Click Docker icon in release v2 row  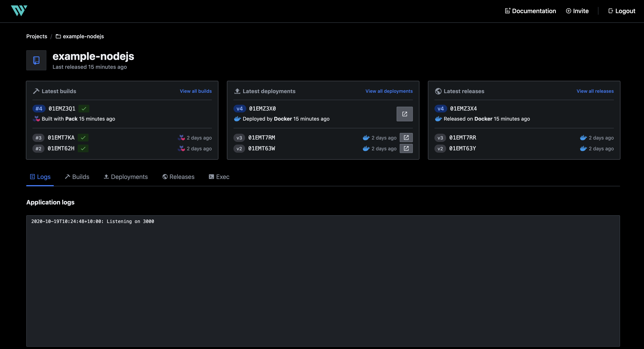click(x=583, y=148)
